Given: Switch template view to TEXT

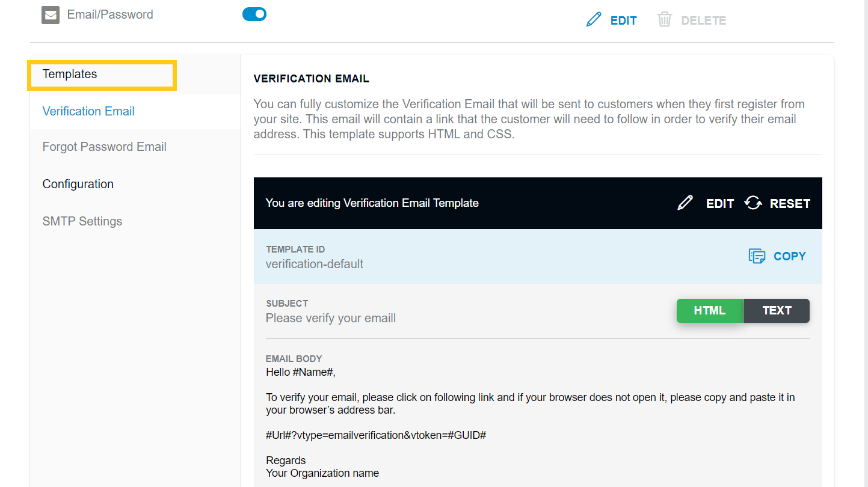Looking at the screenshot, I should tap(776, 310).
